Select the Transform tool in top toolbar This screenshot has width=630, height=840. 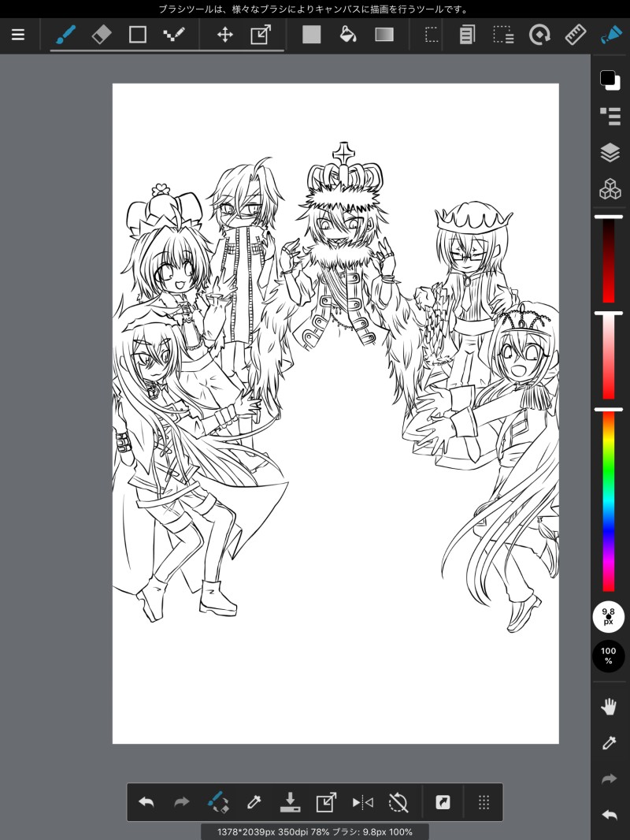click(x=261, y=35)
